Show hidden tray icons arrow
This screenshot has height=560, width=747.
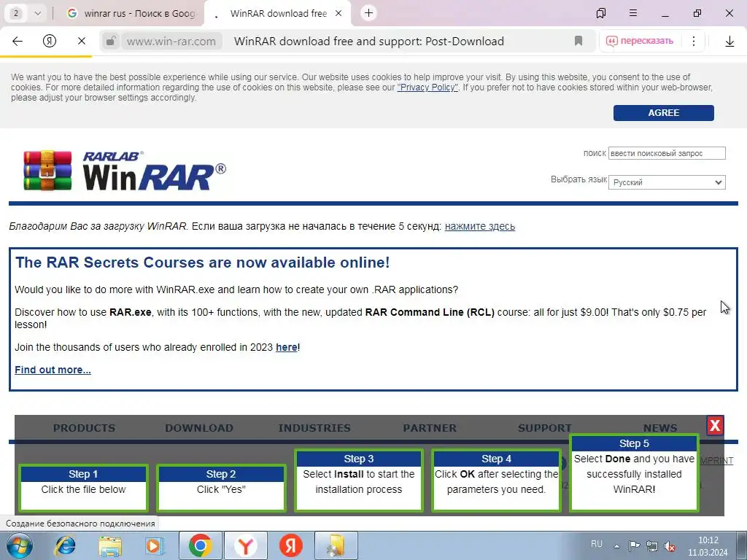[616, 546]
